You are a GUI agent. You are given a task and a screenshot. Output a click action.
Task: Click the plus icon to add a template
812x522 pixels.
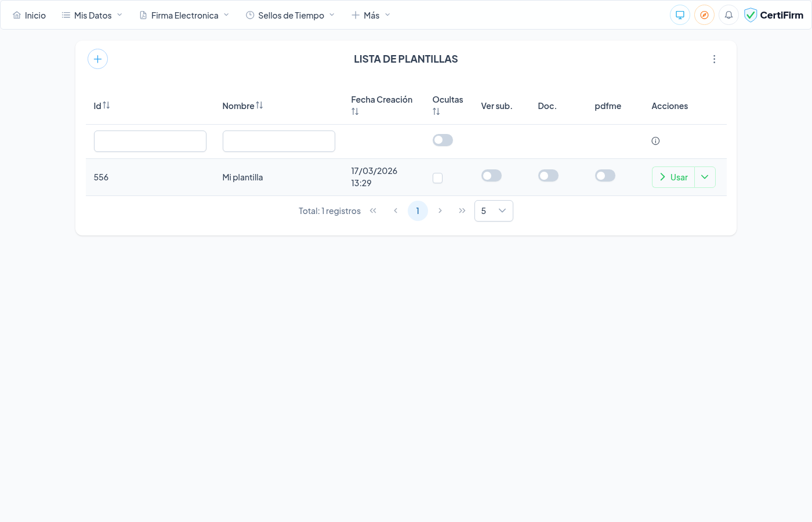97,59
